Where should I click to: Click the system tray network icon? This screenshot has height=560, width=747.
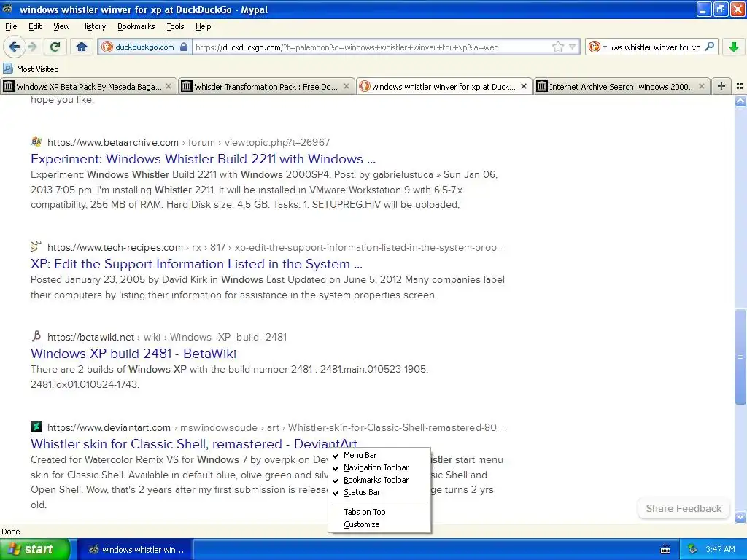(692, 549)
